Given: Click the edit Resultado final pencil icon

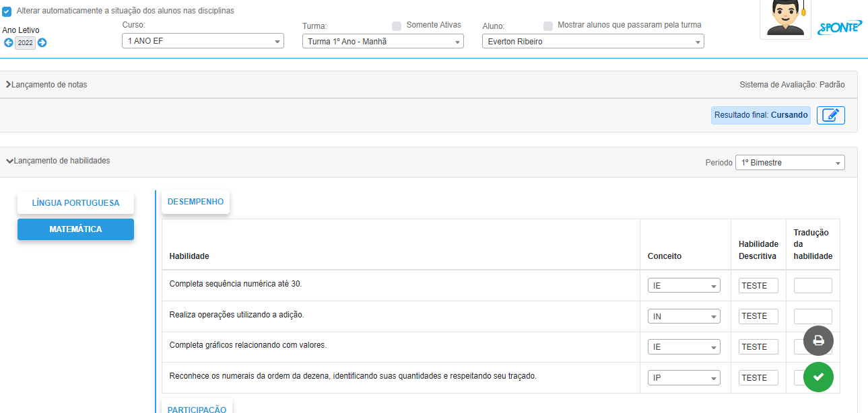Looking at the screenshot, I should tap(830, 115).
